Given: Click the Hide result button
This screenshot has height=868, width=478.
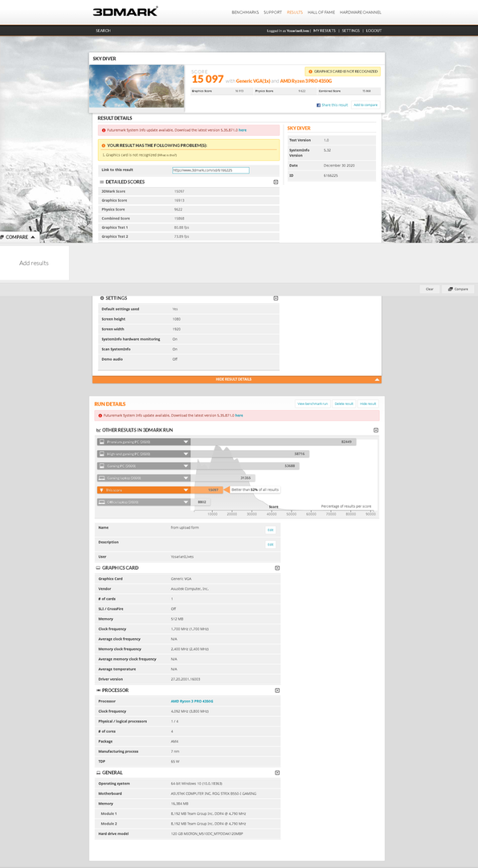Looking at the screenshot, I should pyautogui.click(x=368, y=404).
